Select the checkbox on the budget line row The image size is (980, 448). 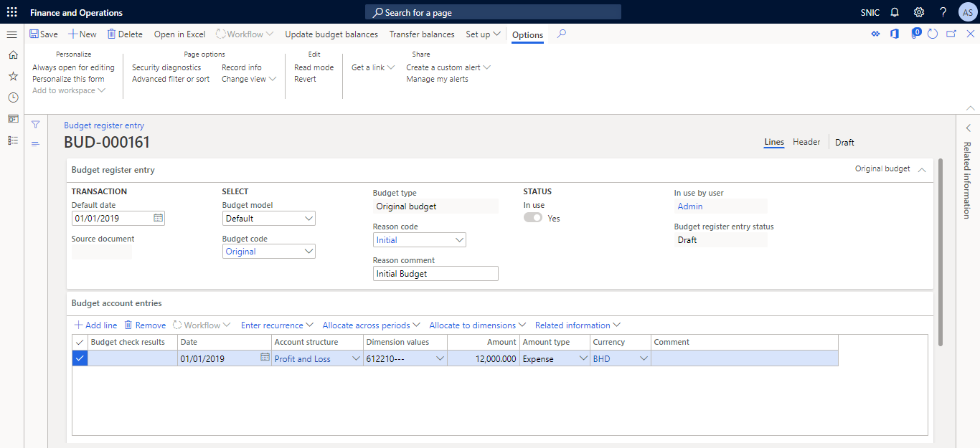[x=80, y=358]
